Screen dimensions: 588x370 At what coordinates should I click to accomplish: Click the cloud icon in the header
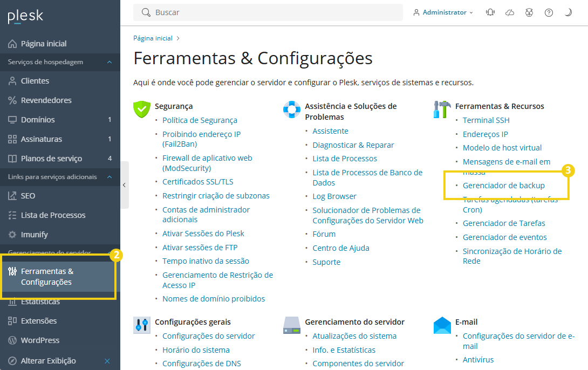tap(510, 12)
